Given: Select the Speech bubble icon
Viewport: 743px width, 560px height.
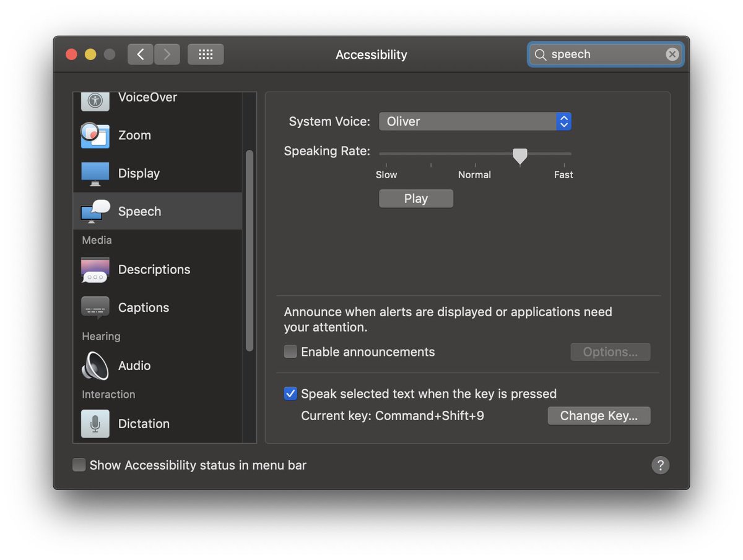Looking at the screenshot, I should pyautogui.click(x=95, y=211).
